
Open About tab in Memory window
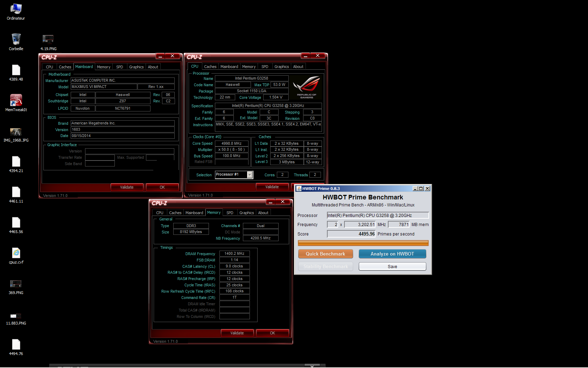[263, 213]
